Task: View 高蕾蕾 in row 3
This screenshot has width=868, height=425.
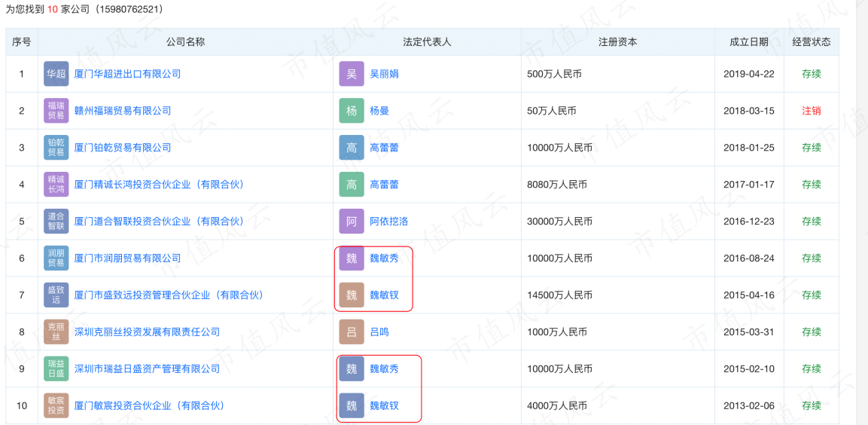Action: [384, 148]
